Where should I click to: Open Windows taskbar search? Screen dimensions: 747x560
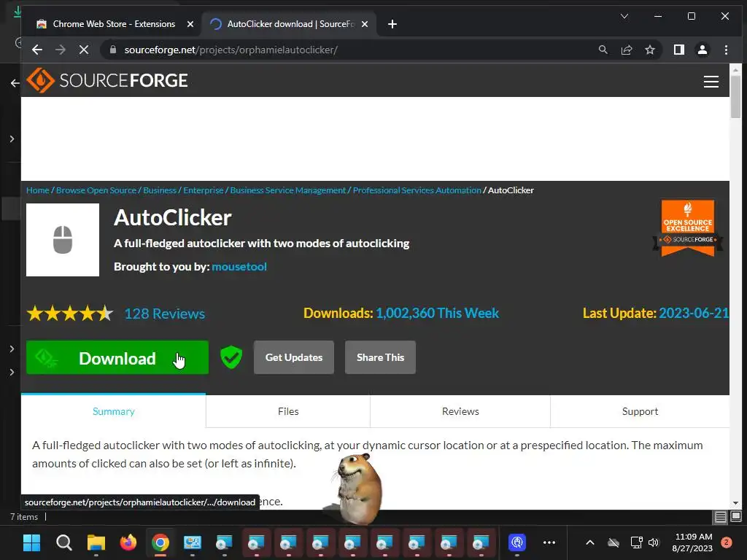click(x=64, y=542)
